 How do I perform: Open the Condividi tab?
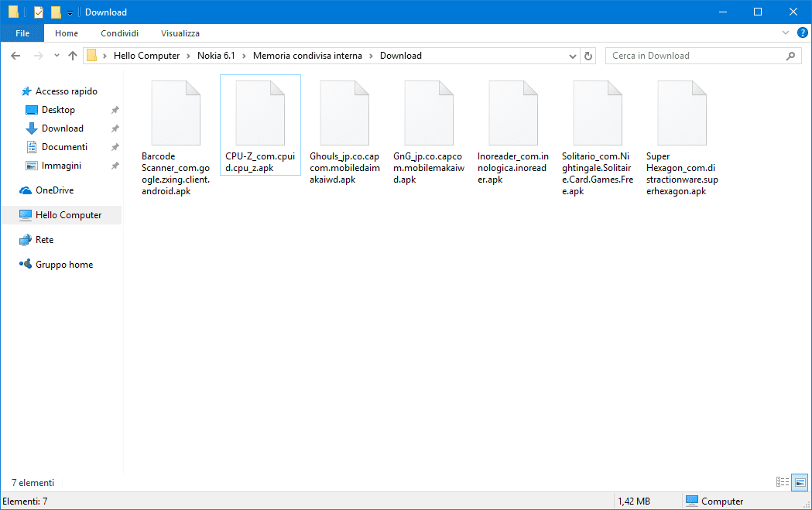pos(120,33)
